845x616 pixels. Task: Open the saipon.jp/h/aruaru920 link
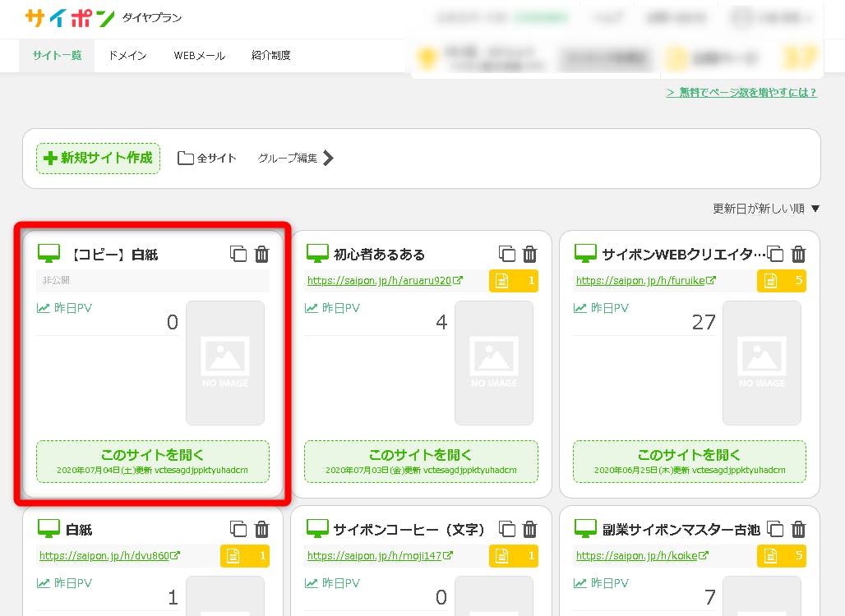pyautogui.click(x=379, y=280)
